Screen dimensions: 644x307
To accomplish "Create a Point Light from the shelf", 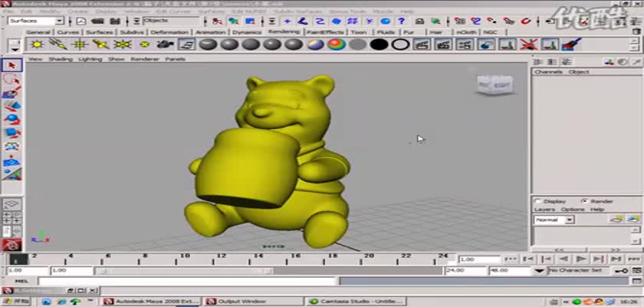I will pyautogui.click(x=80, y=44).
